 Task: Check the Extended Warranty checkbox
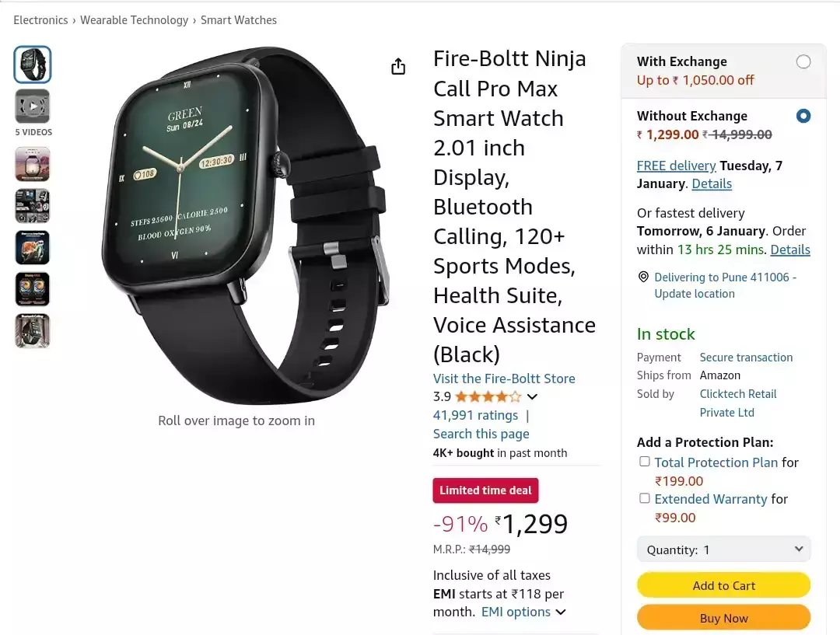click(x=645, y=498)
